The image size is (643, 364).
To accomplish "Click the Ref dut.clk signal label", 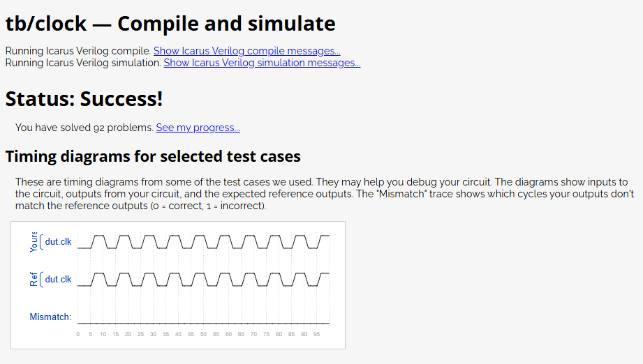I will [58, 279].
